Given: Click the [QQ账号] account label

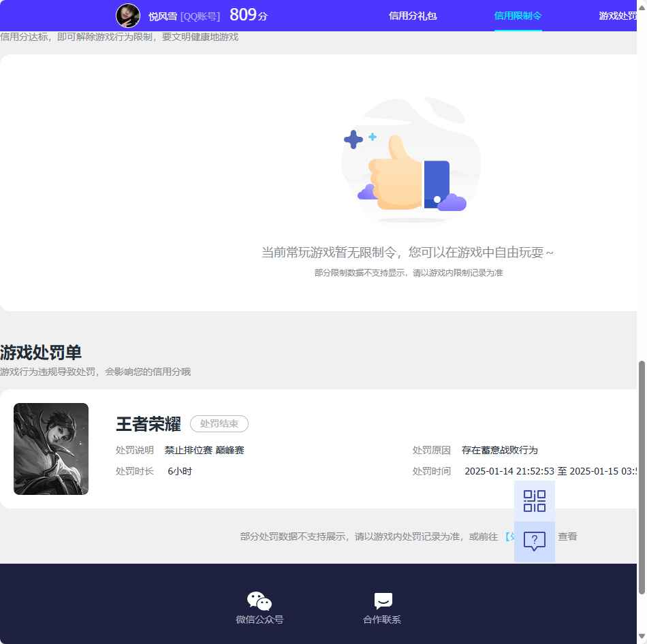Looking at the screenshot, I should [200, 16].
